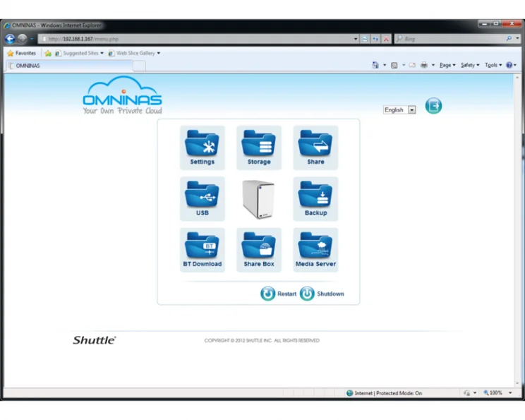Click the page vertical scrollbar
Screen dimensions: 525x420
517,229
